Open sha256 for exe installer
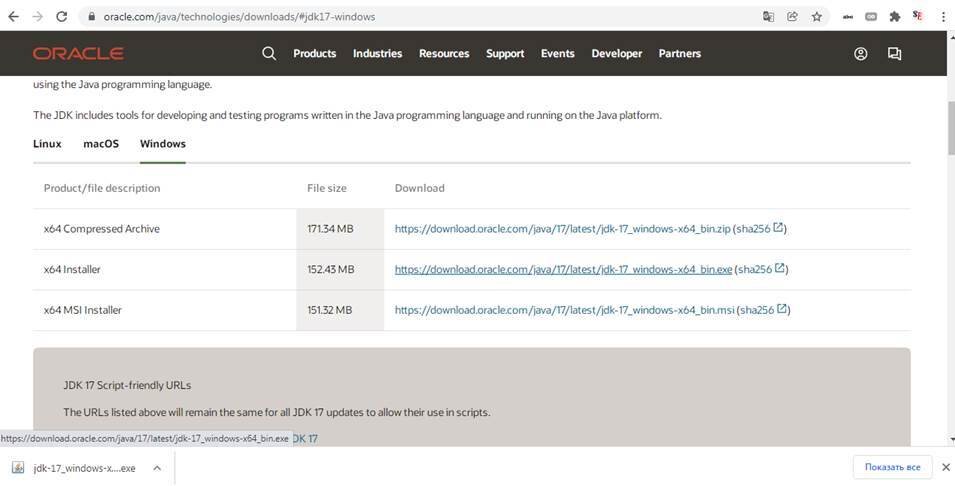This screenshot has height=486, width=955. click(761, 269)
